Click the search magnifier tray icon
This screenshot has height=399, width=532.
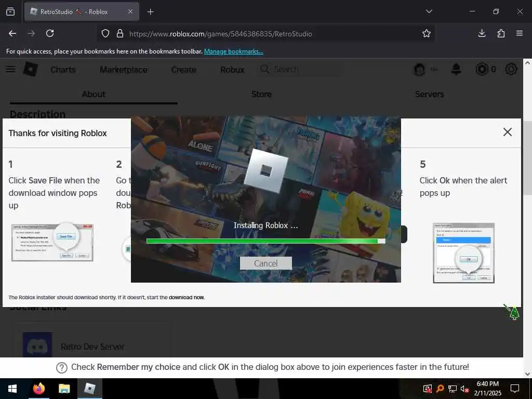tap(440, 389)
